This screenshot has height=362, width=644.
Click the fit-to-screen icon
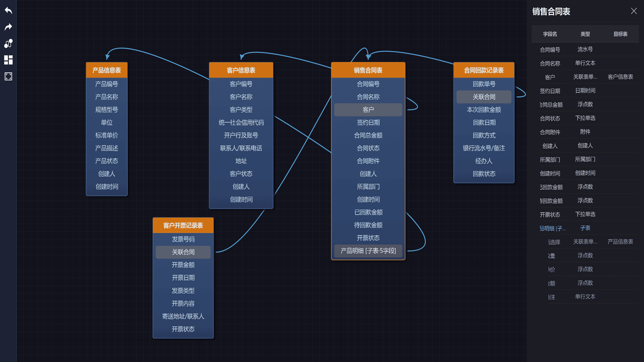point(8,77)
